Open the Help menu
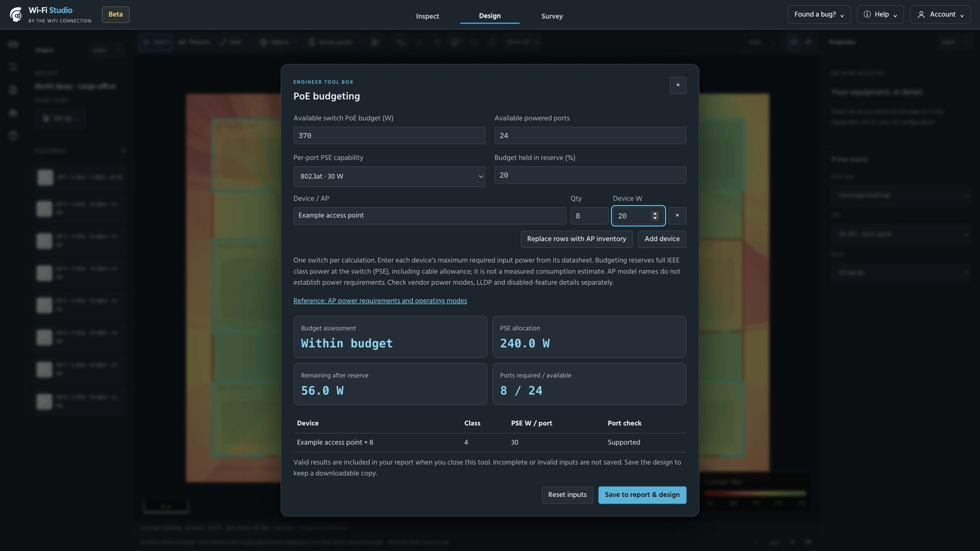This screenshot has height=551, width=980. (880, 15)
